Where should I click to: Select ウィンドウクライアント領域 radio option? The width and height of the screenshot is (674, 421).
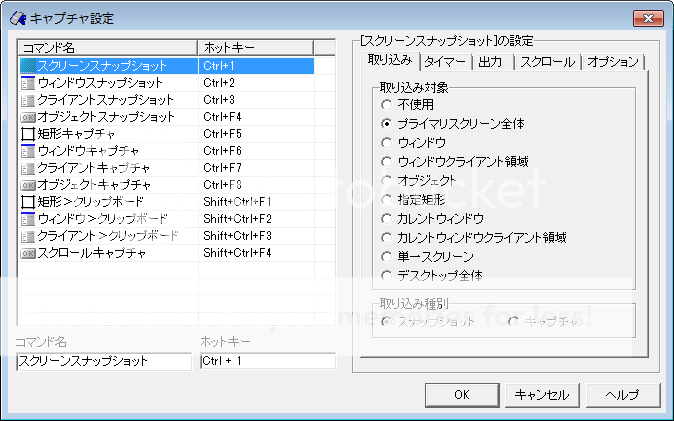coord(386,162)
